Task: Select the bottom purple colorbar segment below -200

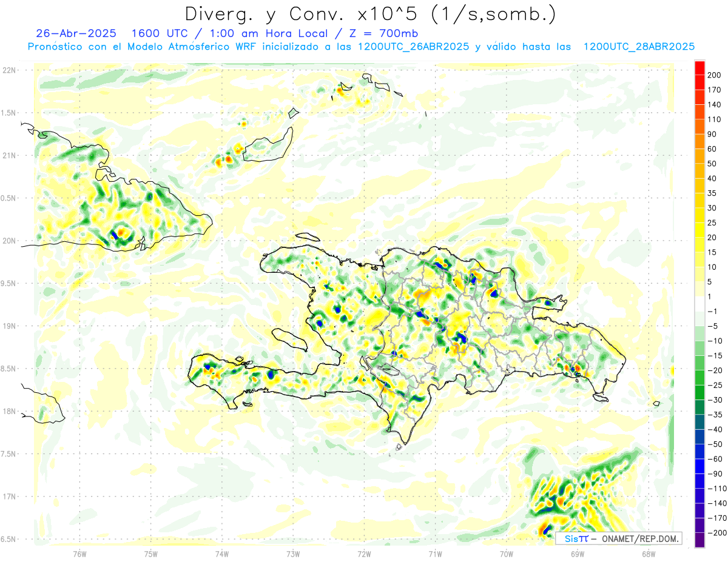Action: pos(699,540)
